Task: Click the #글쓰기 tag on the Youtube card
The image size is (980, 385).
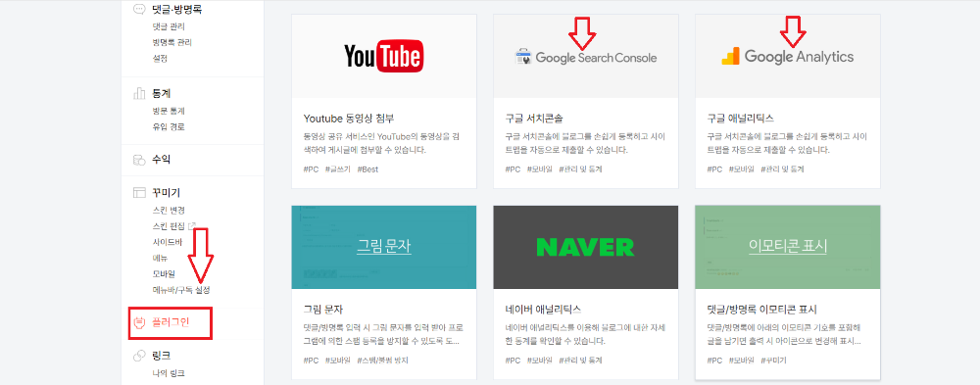Action: click(337, 168)
